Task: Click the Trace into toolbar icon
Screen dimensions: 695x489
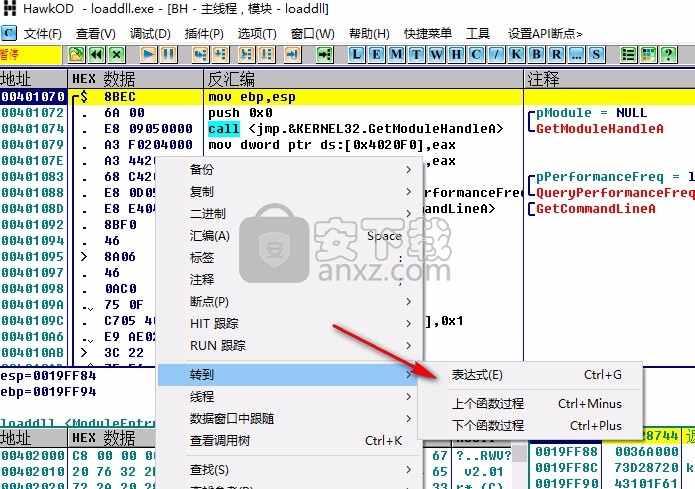Action: pos(246,55)
